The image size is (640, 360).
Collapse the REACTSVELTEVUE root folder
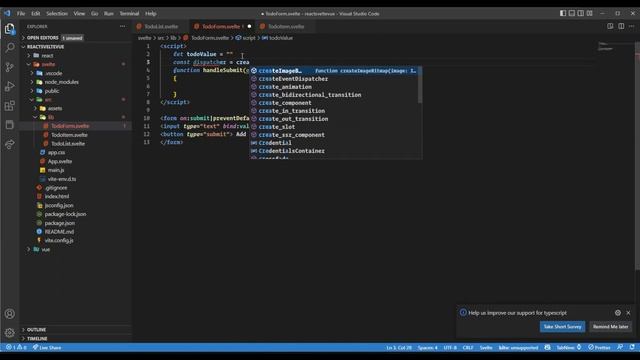point(77,47)
